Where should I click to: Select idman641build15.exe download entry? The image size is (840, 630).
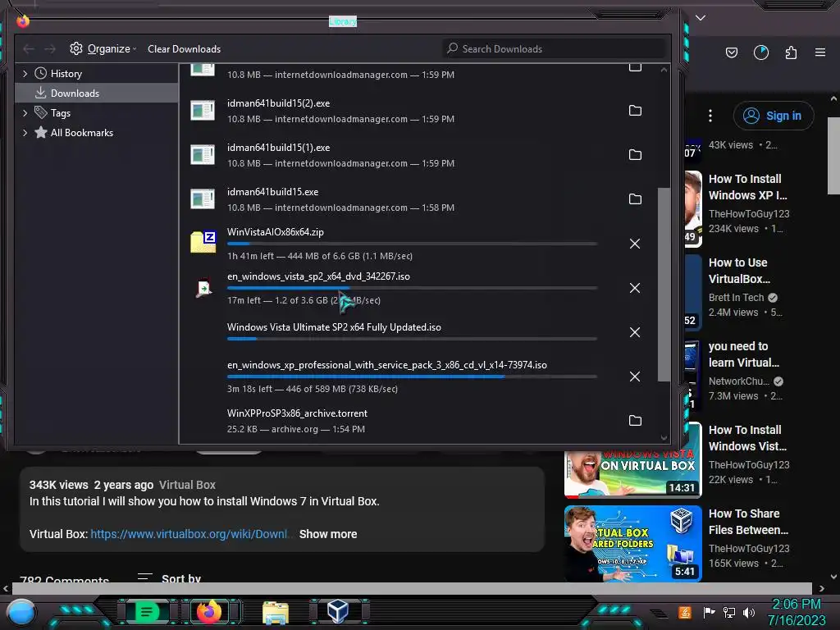coord(418,199)
